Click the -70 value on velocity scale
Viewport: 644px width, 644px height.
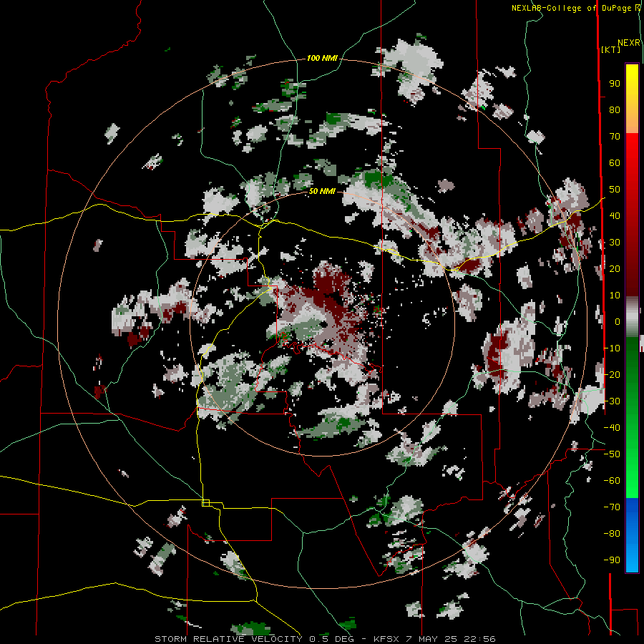(612, 507)
